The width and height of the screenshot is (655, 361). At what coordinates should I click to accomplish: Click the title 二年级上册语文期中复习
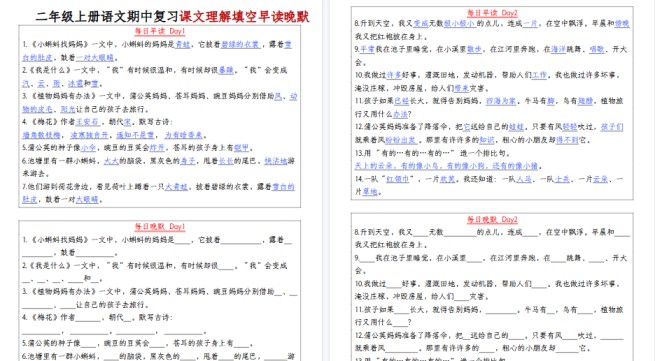[x=107, y=16]
